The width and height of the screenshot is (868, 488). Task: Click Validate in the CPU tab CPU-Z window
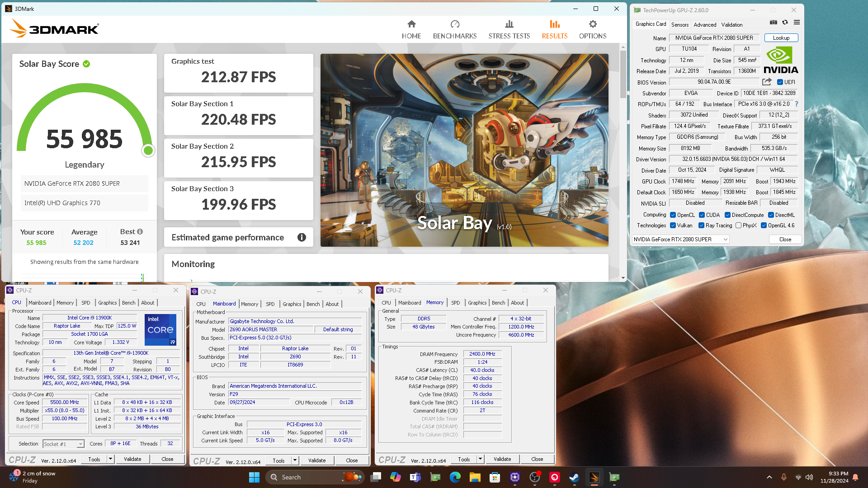click(x=132, y=459)
